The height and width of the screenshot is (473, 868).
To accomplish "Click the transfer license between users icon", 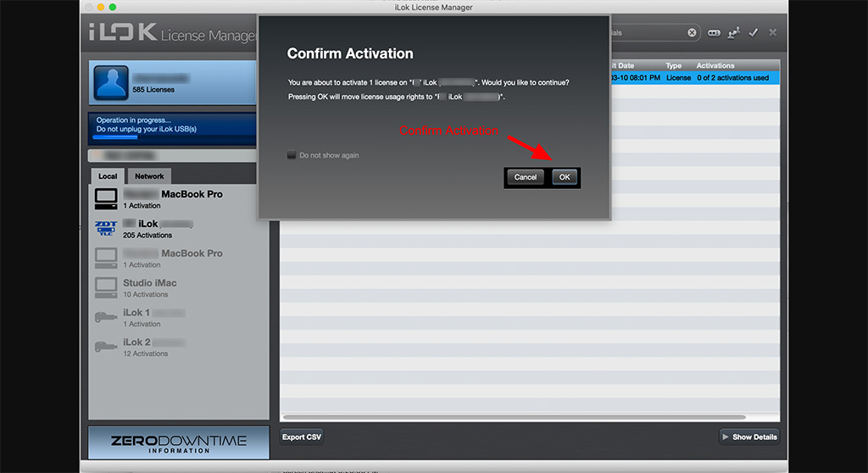I will 733,33.
